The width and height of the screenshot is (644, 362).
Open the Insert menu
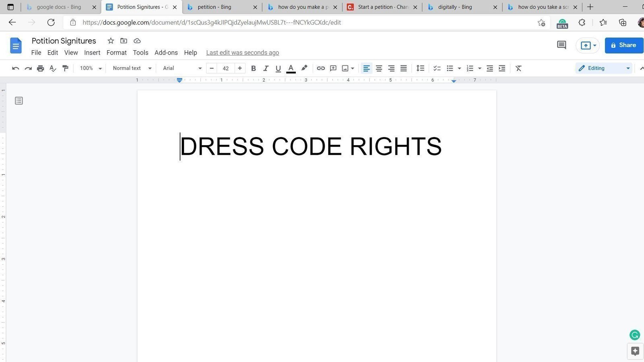[x=92, y=52]
